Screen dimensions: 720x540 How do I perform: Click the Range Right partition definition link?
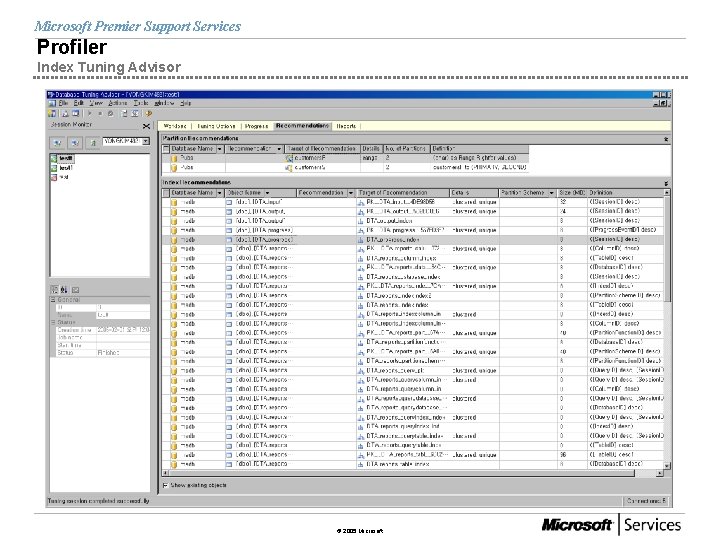tap(475, 158)
